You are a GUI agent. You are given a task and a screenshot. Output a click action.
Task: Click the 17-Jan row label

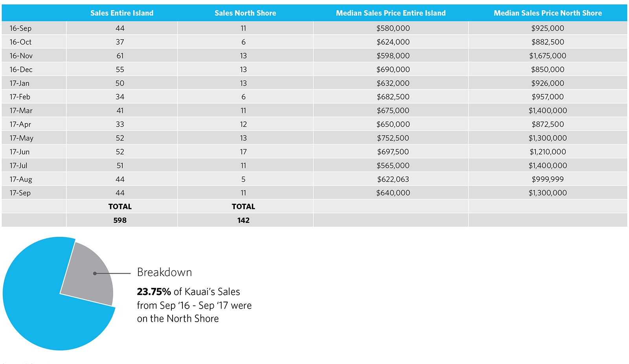point(20,83)
